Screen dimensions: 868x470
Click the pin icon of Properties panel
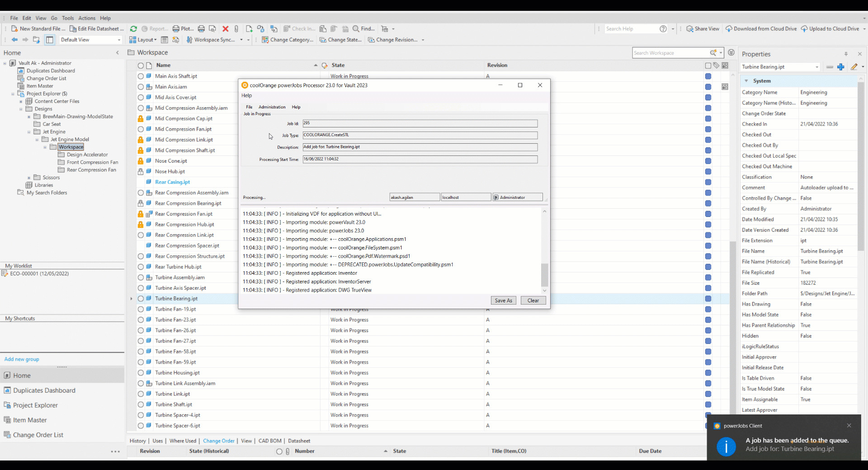846,54
